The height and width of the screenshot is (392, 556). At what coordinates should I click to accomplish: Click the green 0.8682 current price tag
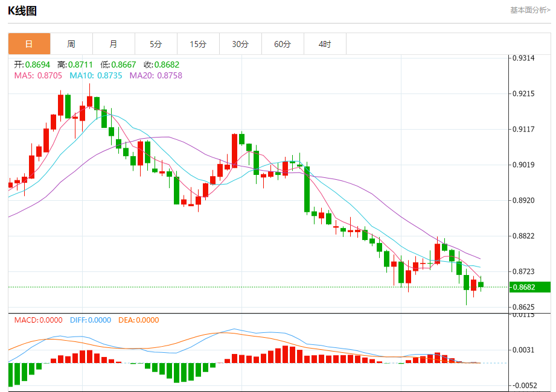[x=530, y=287]
